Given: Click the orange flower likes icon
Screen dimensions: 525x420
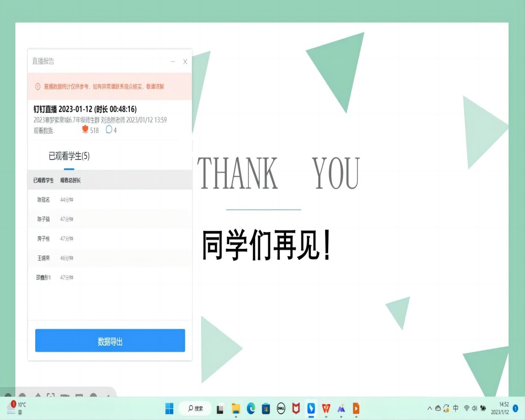Looking at the screenshot, I should tap(86, 130).
